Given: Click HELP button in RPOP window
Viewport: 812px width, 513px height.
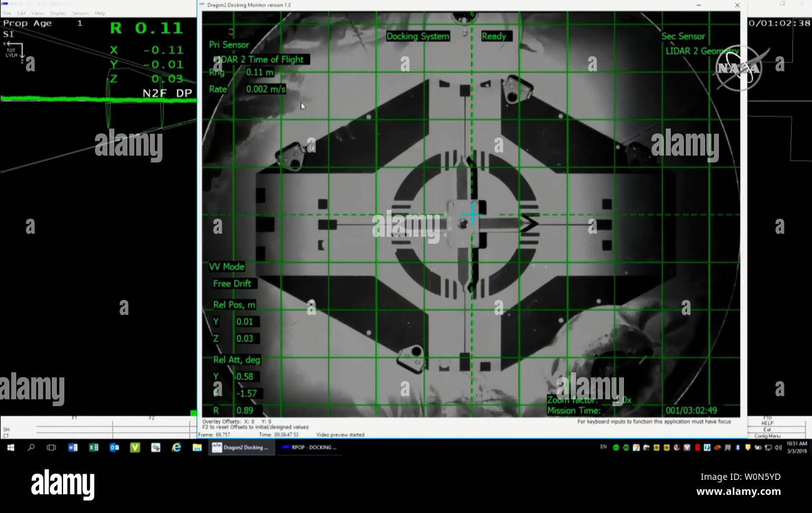Looking at the screenshot, I should tap(767, 423).
